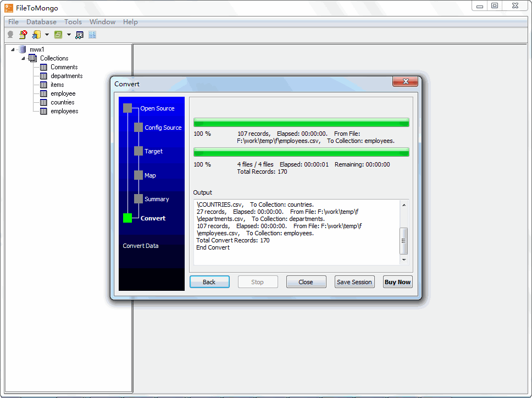532x398 pixels.
Task: Click the yellow import wizard toolbar icon
Action: 36,35
